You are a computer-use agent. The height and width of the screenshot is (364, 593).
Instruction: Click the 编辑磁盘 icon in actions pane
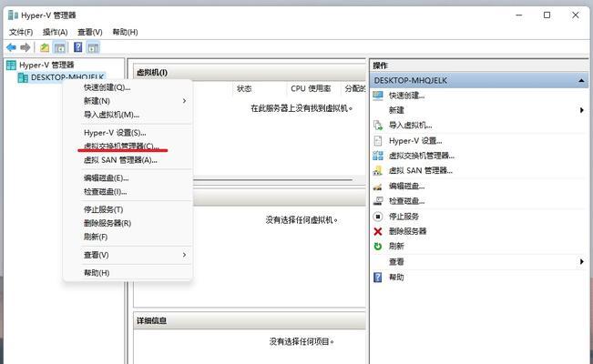click(x=377, y=186)
